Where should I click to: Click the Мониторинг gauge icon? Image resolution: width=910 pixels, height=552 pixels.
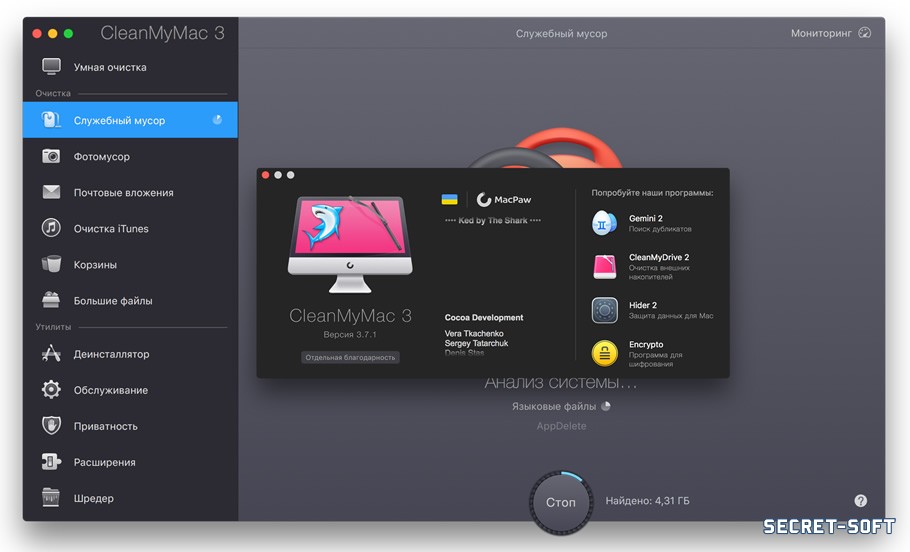click(865, 33)
